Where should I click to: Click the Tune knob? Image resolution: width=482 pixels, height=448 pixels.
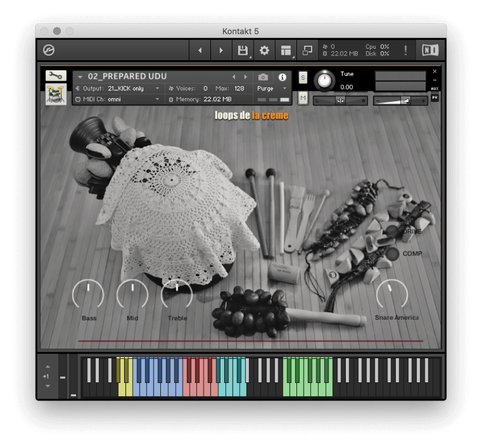click(x=324, y=81)
